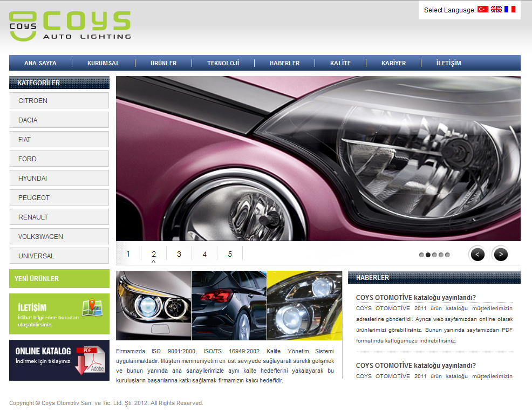532x411 pixels.
Task: Open KARİYER menu item
Action: 393,63
